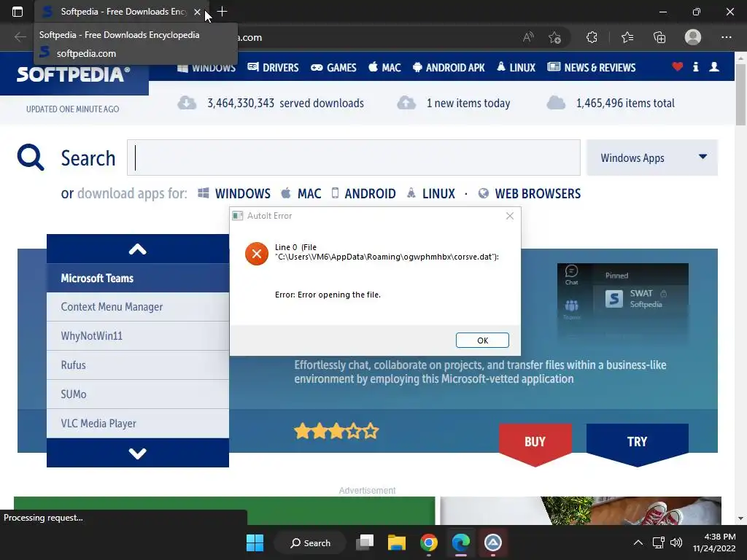Switch to Microsoft Edge in taskbar
747x560 pixels.
461,542
